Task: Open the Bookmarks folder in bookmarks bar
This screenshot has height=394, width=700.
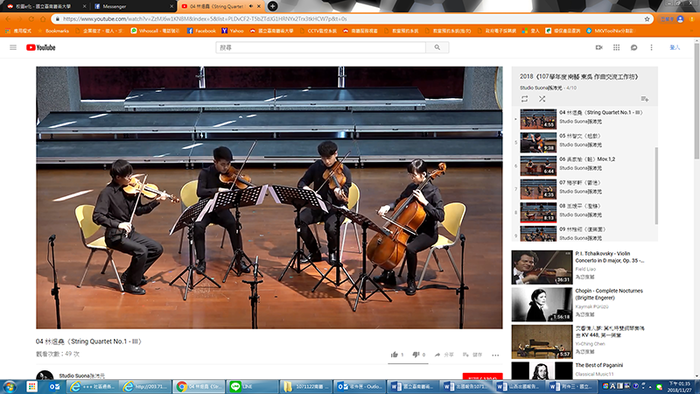Action: tap(54, 31)
